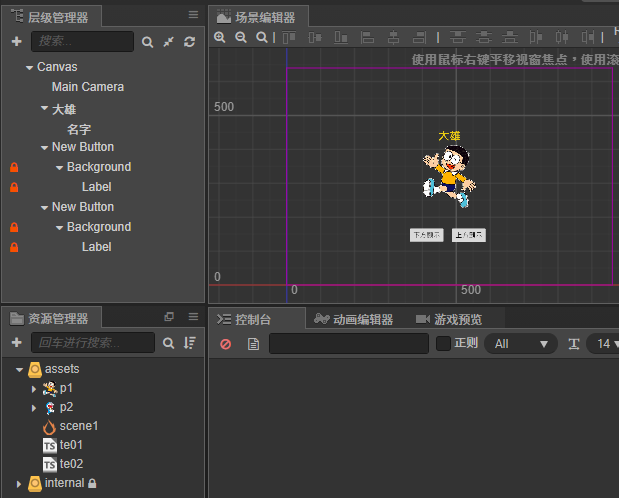Collapse the first New Button arrow
The image size is (619, 498).
pos(44,148)
